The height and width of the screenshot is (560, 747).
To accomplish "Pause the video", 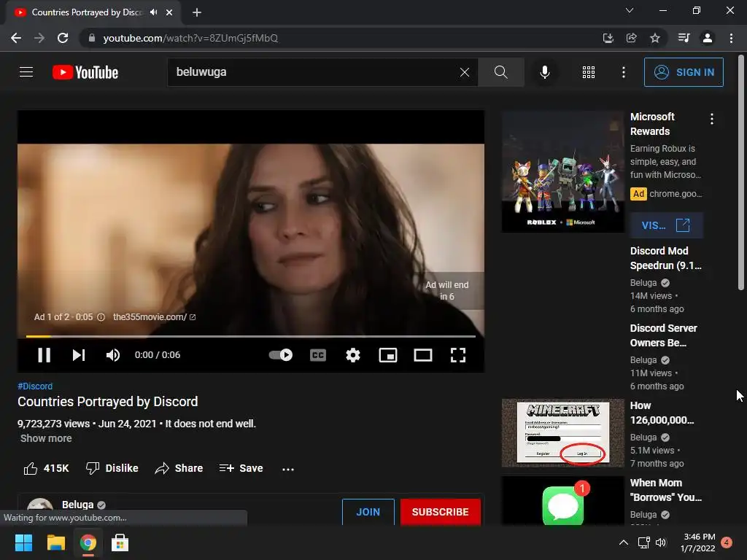I will coord(44,355).
